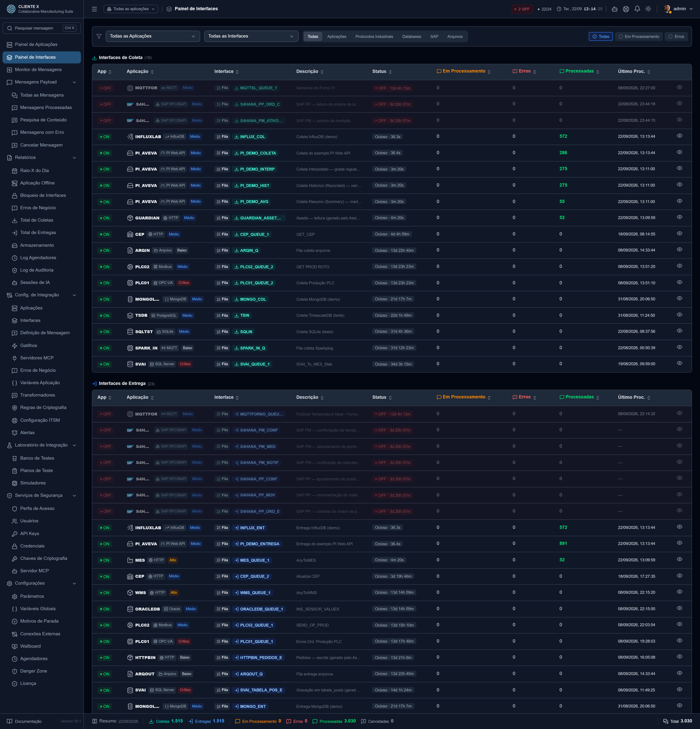Open the help lifebuoy icon

coord(626,9)
